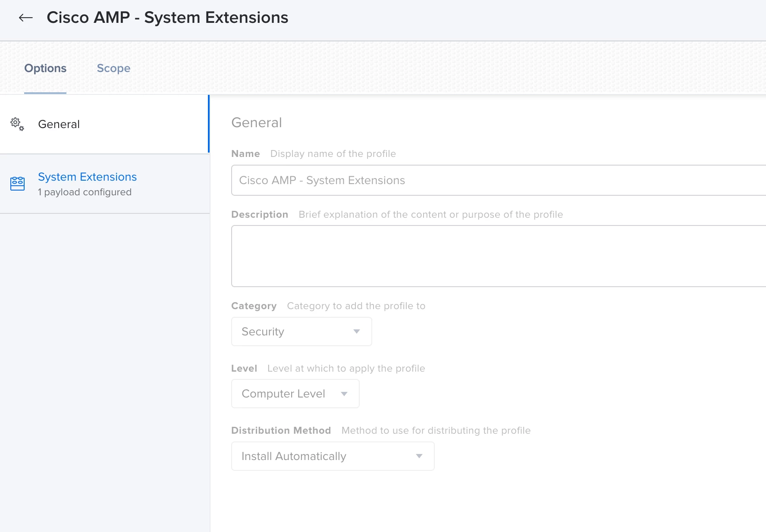Click the 'Display name of the profile' hint
Viewport: 766px width, 532px height.
coord(333,154)
